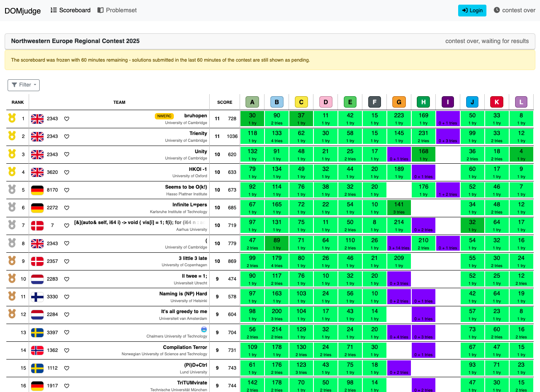
Task: Open team bruhopen name link
Action: click(196, 116)
